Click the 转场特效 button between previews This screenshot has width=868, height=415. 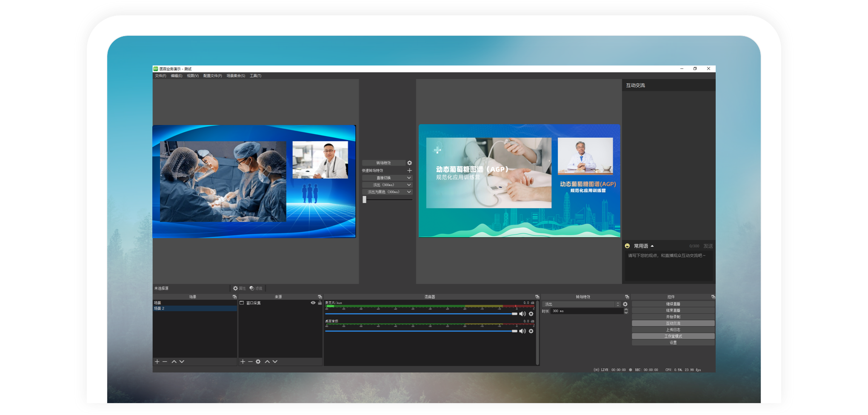(383, 163)
